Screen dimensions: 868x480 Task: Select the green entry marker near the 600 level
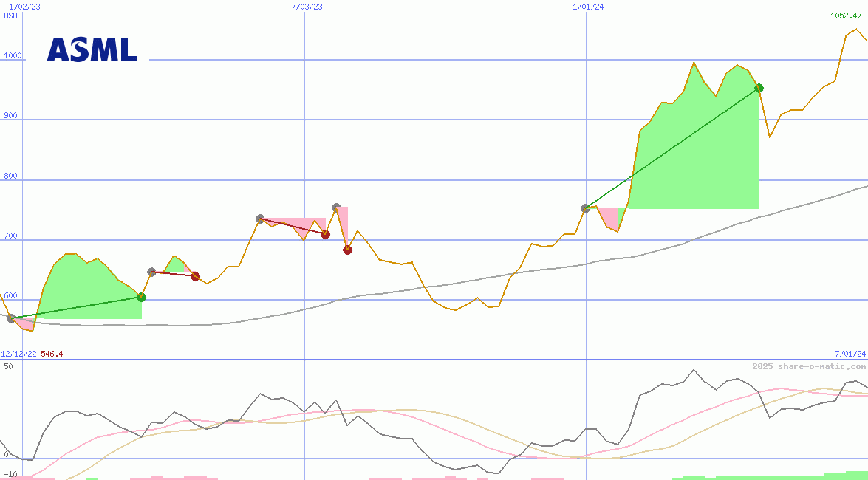pyautogui.click(x=141, y=298)
